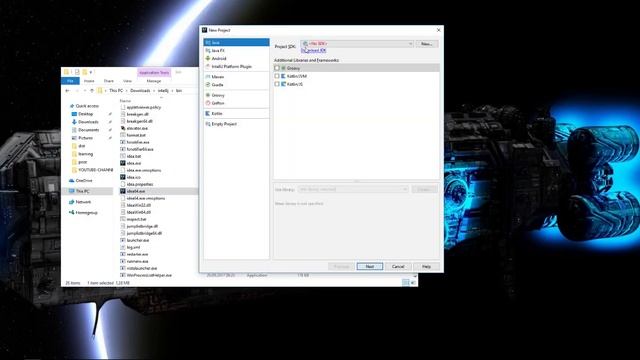Close the New Project dialog
The image size is (640, 360).
point(438,30)
